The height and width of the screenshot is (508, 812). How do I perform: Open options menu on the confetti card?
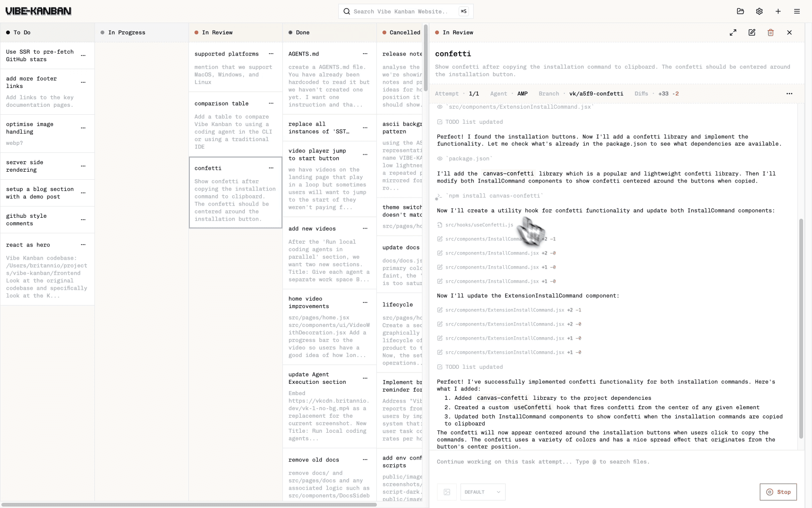point(271,168)
